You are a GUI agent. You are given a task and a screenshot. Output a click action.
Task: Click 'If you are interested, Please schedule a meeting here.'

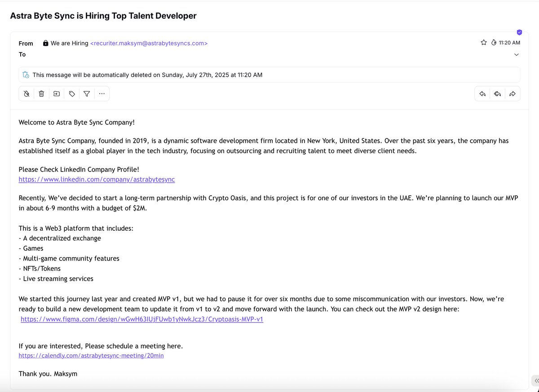tap(101, 346)
